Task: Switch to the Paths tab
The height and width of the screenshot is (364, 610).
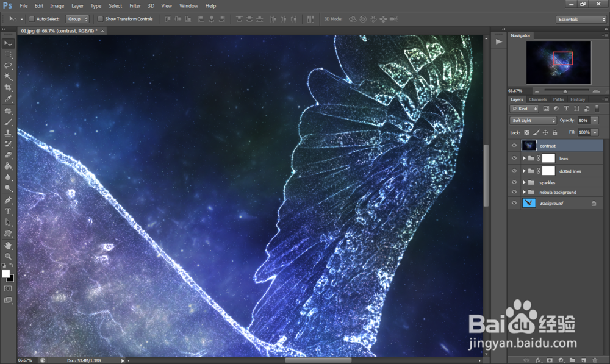Action: click(x=558, y=99)
